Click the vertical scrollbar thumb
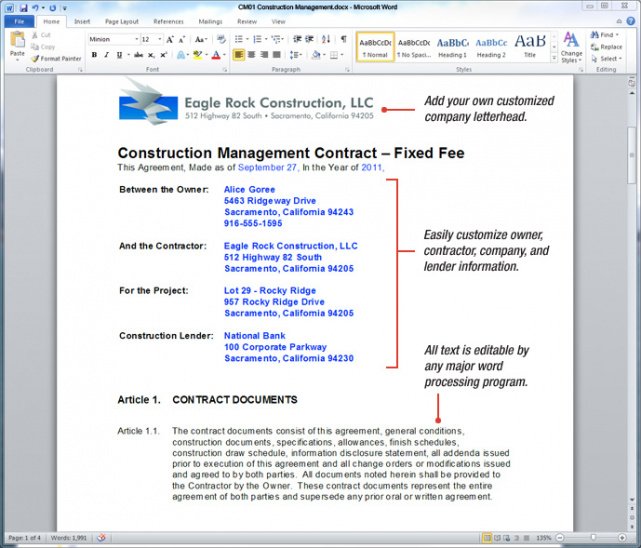 tap(632, 155)
